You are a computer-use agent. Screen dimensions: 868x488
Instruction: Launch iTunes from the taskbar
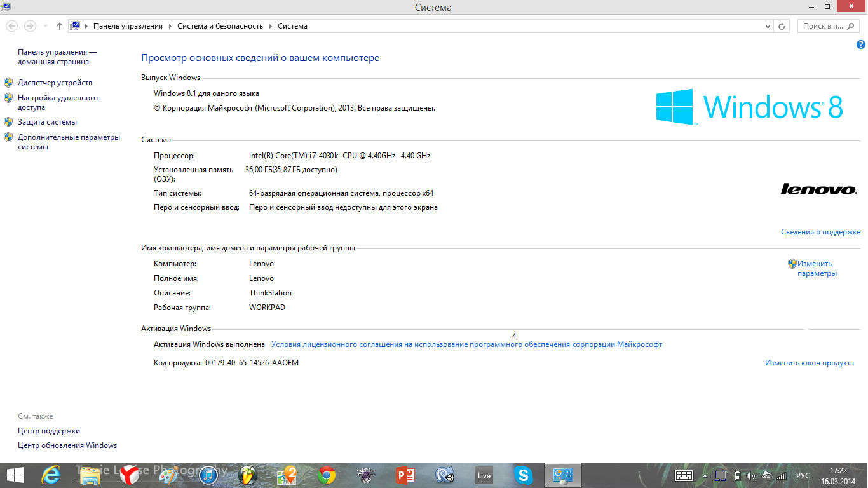pyautogui.click(x=208, y=475)
